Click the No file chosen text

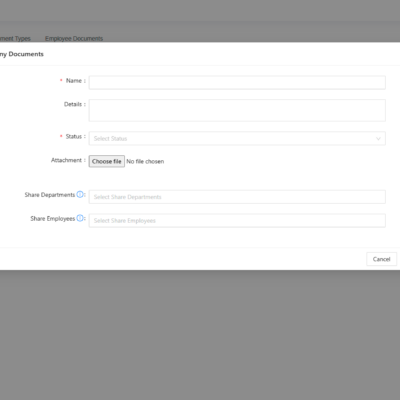click(145, 161)
